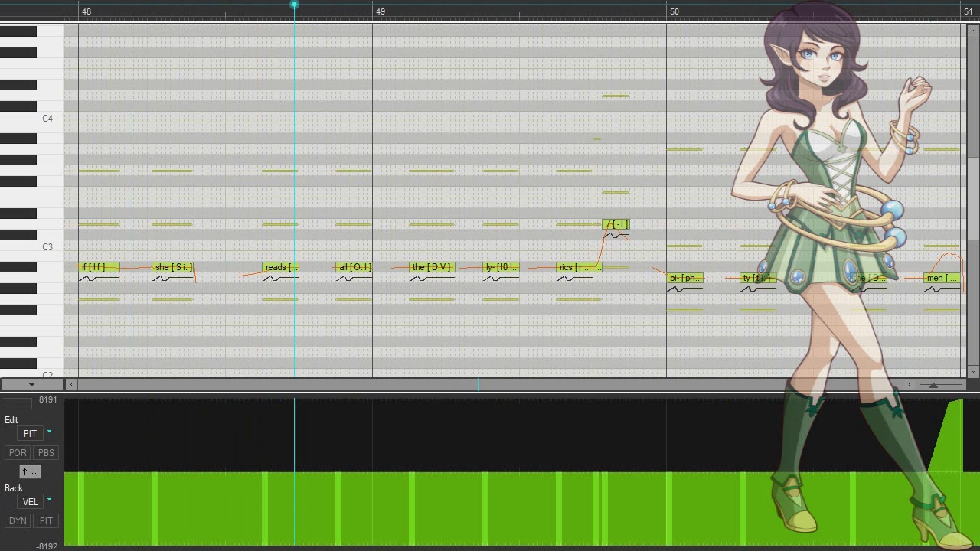The width and height of the screenshot is (980, 551).
Task: Select the note 'men'
Action: pyautogui.click(x=942, y=278)
